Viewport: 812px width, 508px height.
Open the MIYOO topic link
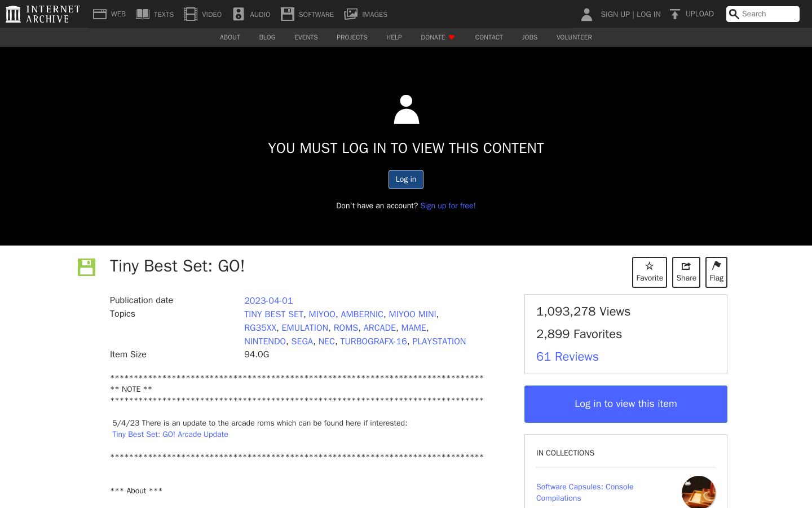pyautogui.click(x=322, y=314)
